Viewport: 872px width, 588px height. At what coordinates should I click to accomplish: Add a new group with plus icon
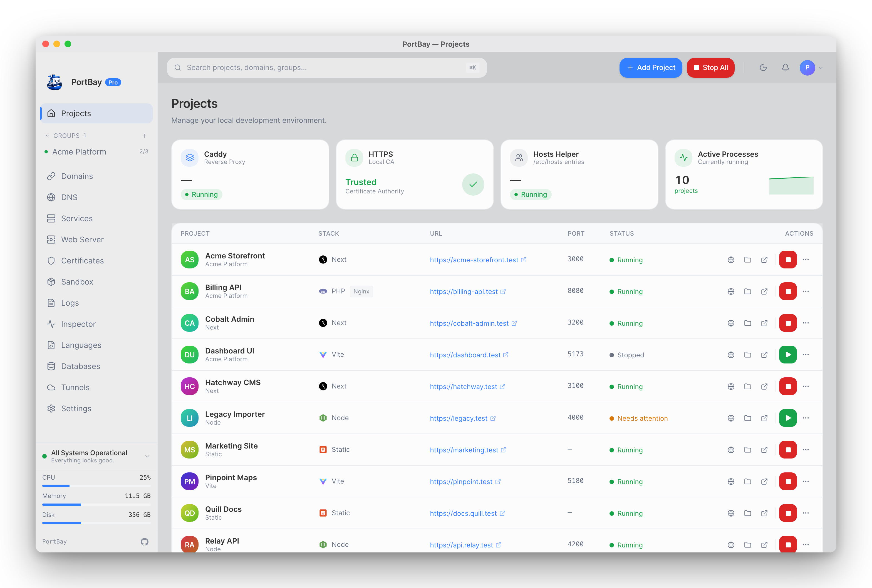144,136
